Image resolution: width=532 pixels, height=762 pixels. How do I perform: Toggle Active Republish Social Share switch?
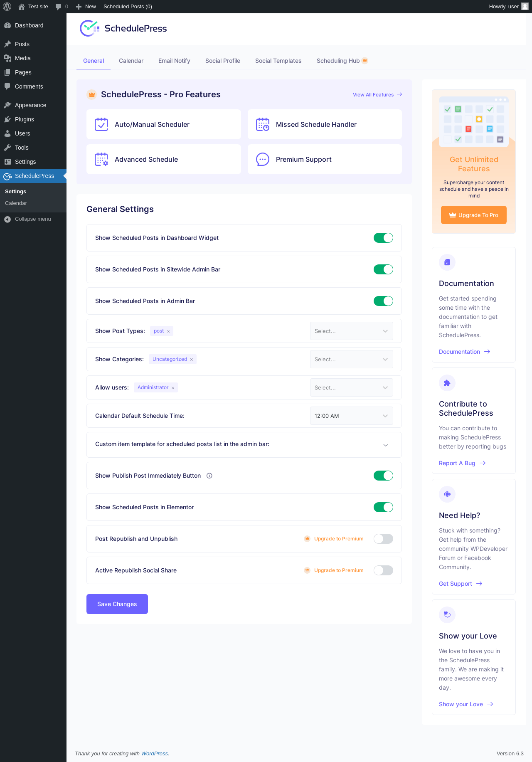click(383, 570)
